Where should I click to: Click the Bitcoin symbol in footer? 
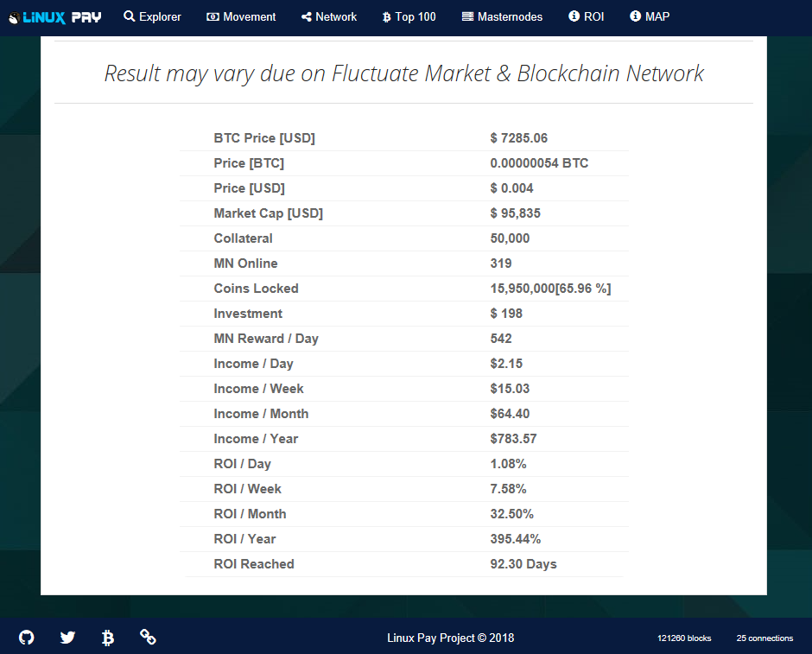pyautogui.click(x=108, y=638)
